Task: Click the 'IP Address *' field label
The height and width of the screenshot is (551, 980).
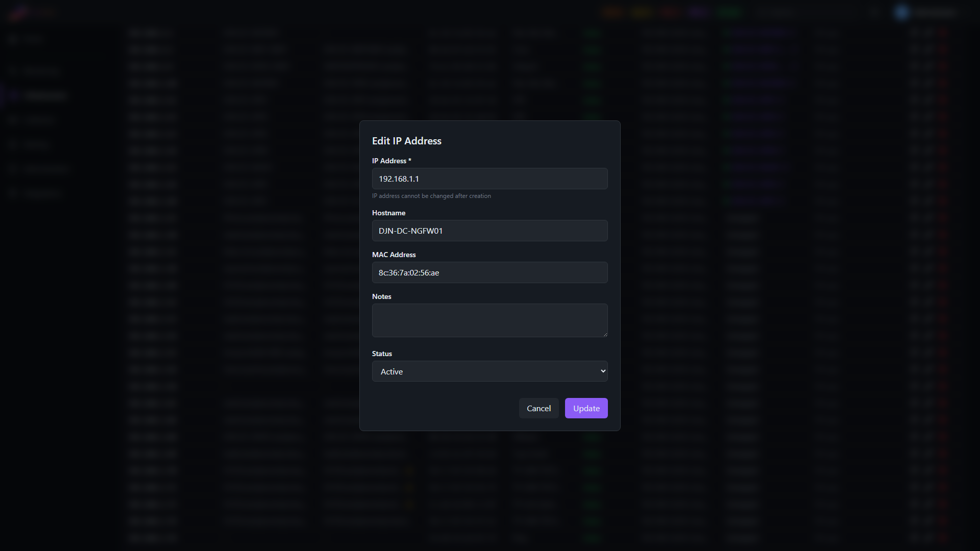Action: [391, 161]
